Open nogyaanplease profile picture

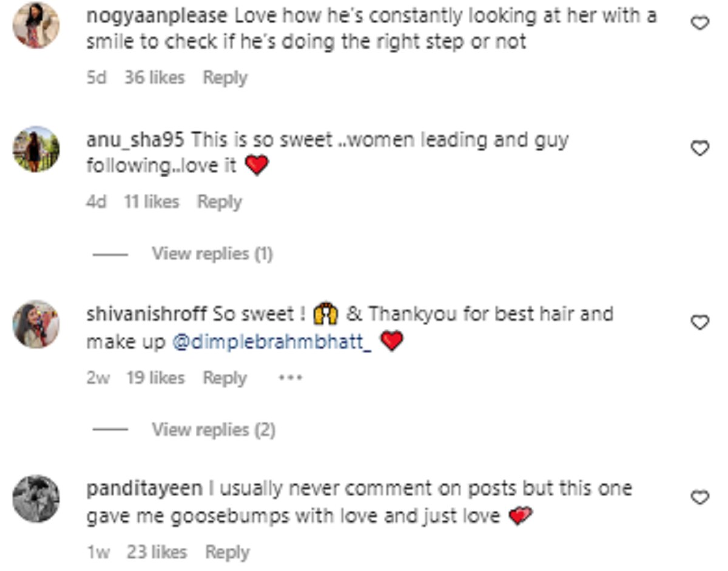(x=36, y=25)
